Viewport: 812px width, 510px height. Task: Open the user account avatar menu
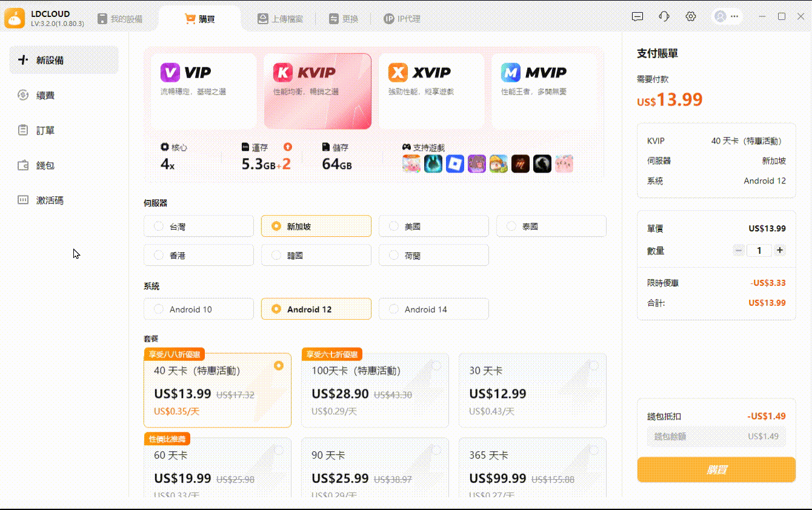pos(727,17)
